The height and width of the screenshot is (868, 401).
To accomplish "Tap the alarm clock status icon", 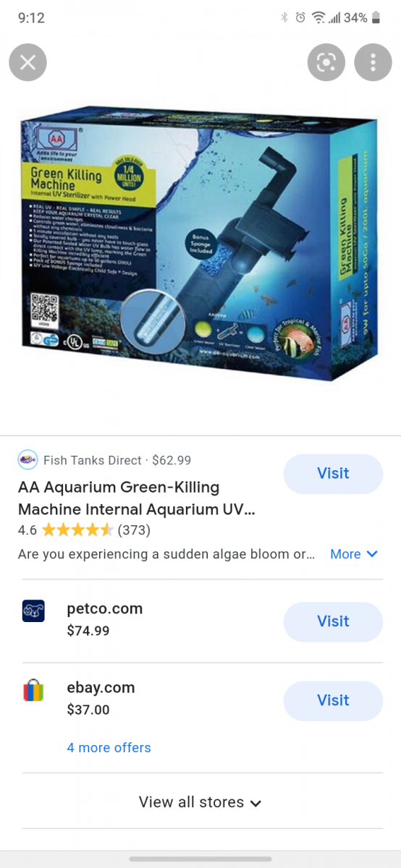I will click(x=300, y=18).
